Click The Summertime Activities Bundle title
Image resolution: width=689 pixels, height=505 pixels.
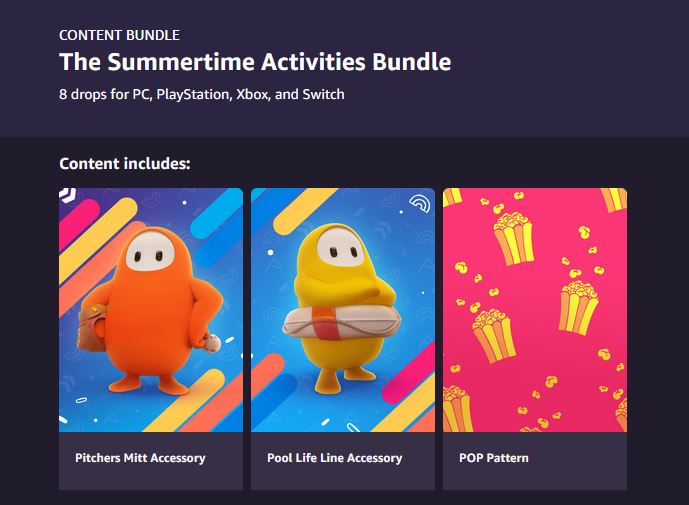(x=255, y=62)
